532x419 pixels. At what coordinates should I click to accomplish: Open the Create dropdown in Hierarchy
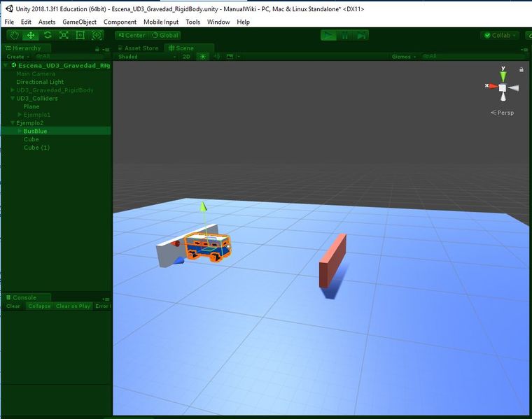[17, 57]
